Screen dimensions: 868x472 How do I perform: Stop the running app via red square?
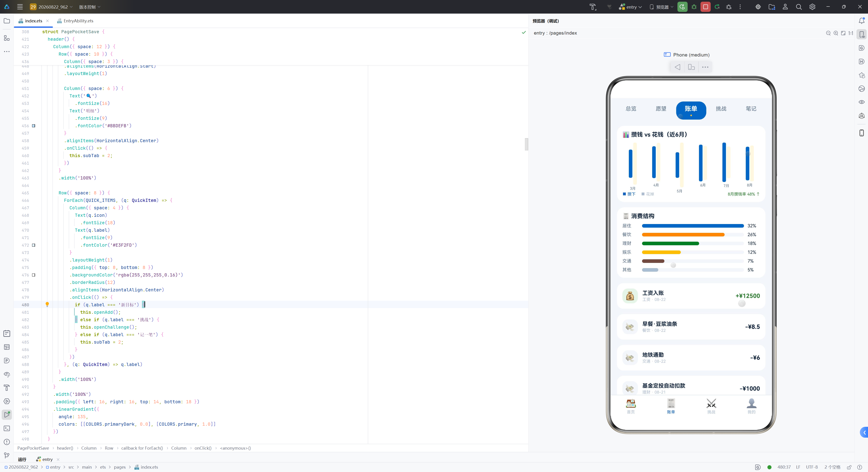point(705,7)
